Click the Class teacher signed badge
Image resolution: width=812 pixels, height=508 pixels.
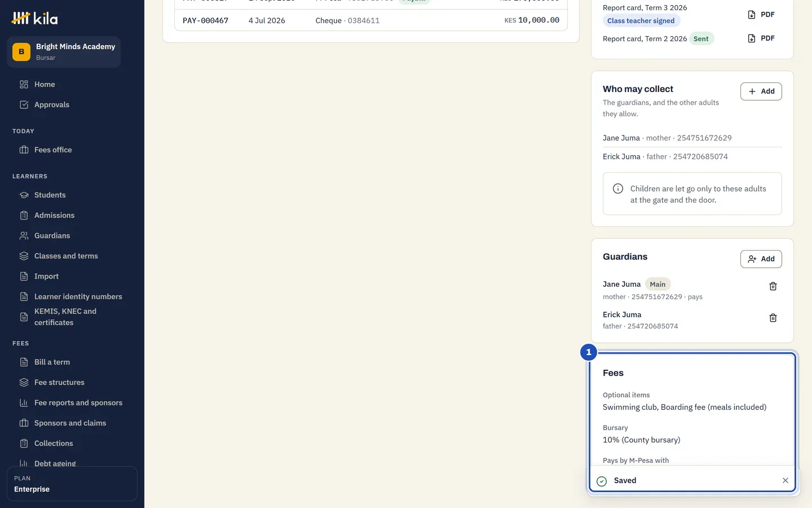point(641,21)
